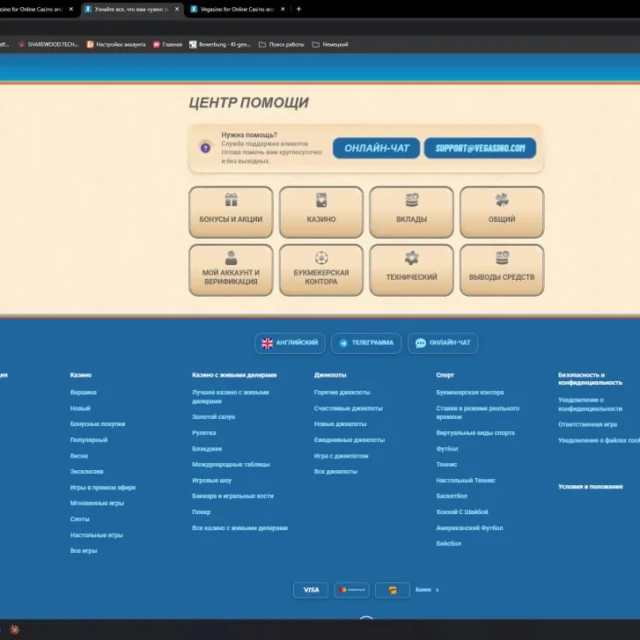
Task: Expand the Английский language selector
Action: pyautogui.click(x=290, y=343)
